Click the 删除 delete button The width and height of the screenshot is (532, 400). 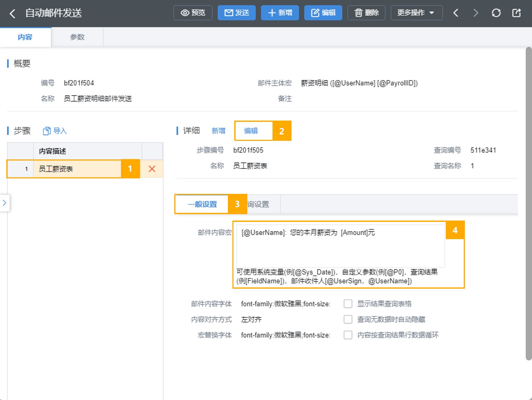point(366,13)
